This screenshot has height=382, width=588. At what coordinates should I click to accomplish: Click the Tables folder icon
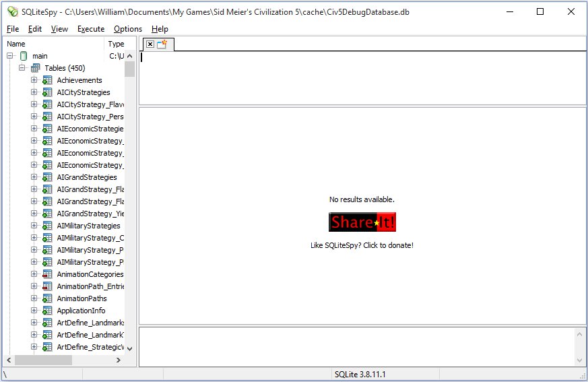(36, 68)
